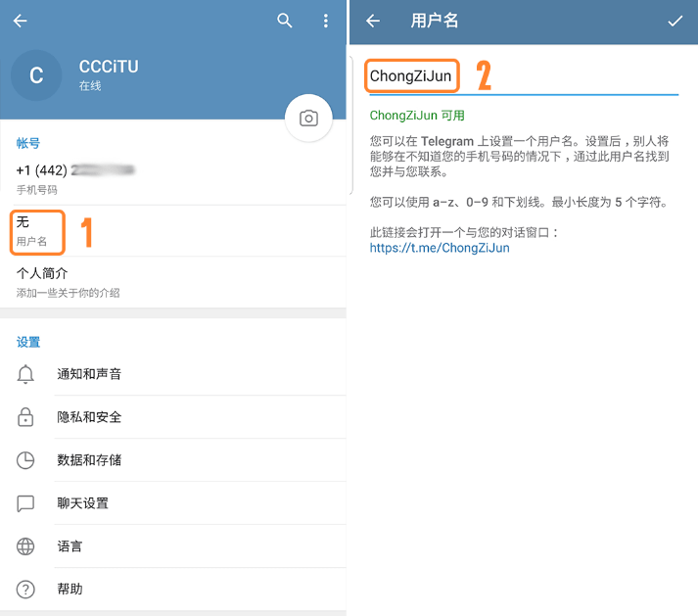Open 聊天设置 settings

[x=173, y=503]
